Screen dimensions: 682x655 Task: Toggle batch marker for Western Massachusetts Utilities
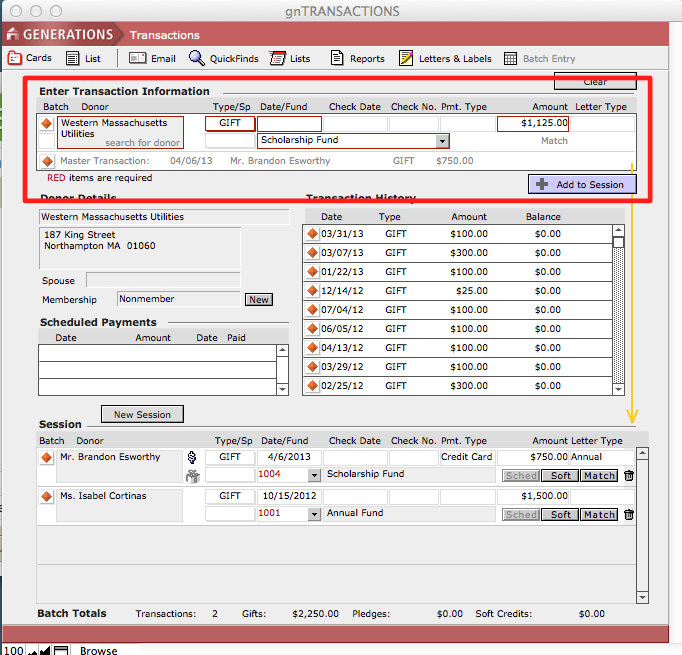click(46, 124)
